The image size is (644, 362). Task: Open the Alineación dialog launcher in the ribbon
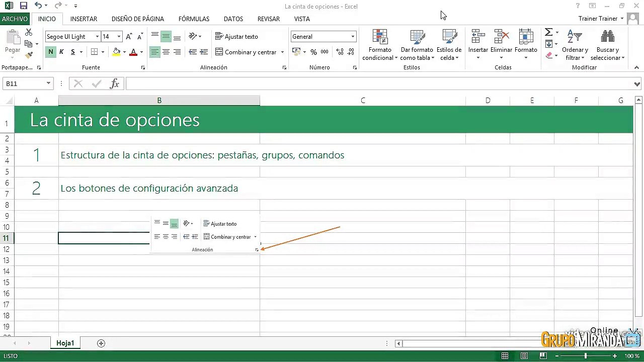284,67
